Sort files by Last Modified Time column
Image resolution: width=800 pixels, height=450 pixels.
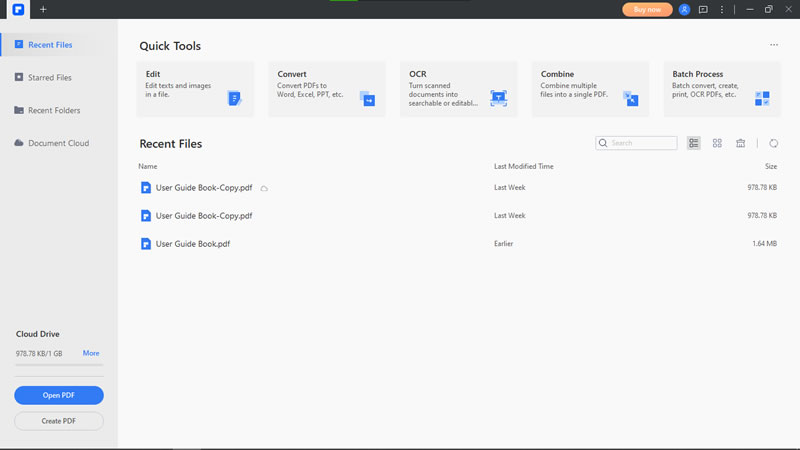(523, 166)
